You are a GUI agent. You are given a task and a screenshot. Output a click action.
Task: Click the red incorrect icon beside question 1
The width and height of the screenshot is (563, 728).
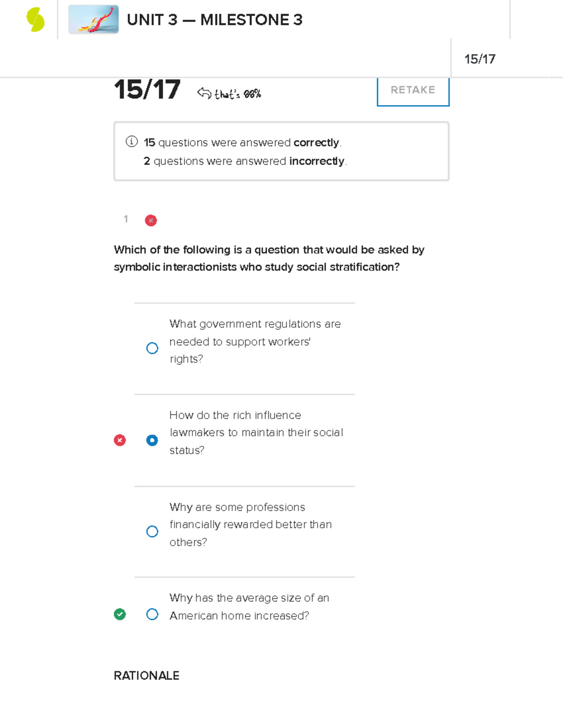pyautogui.click(x=151, y=220)
